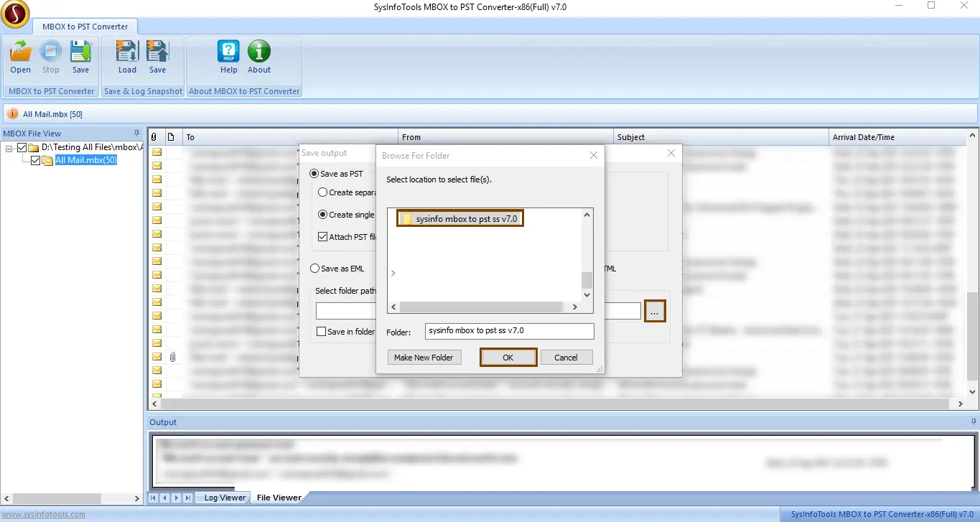Sort by the Arrival Date/Time column header
980x522 pixels.
(898, 137)
